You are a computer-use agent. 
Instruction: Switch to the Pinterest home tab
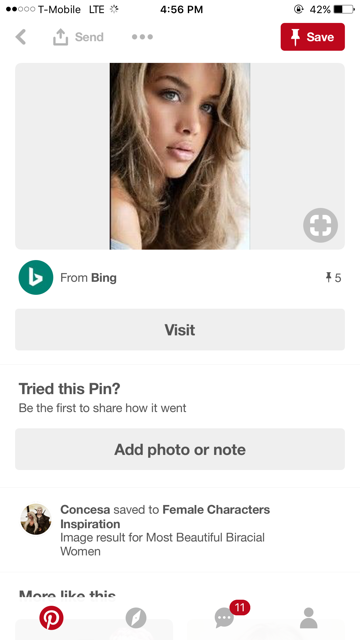[x=51, y=618]
